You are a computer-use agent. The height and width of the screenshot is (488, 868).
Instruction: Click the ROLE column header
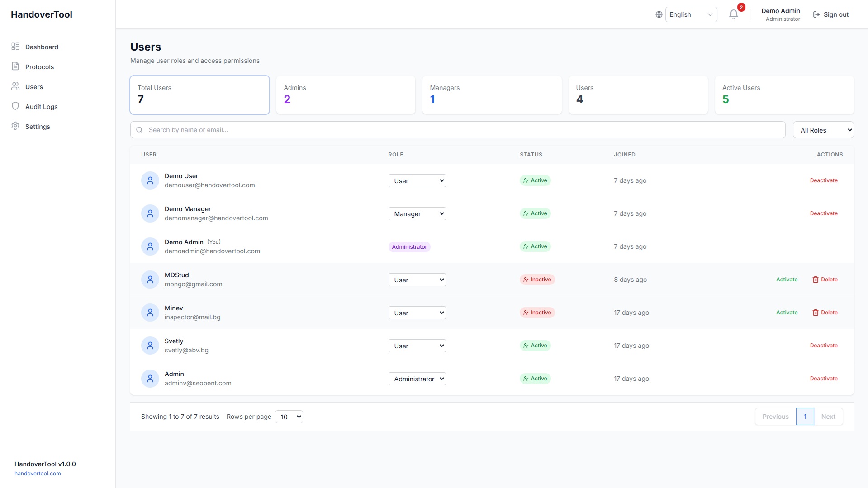point(396,155)
